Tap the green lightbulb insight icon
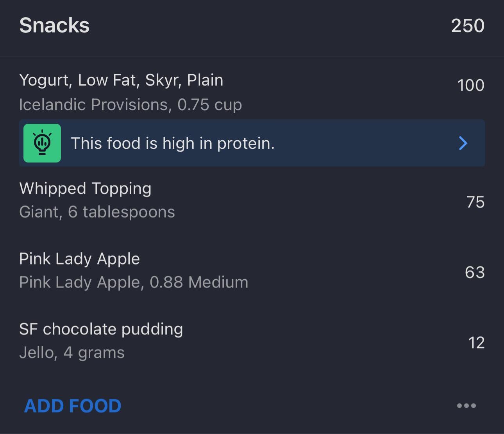 point(42,143)
